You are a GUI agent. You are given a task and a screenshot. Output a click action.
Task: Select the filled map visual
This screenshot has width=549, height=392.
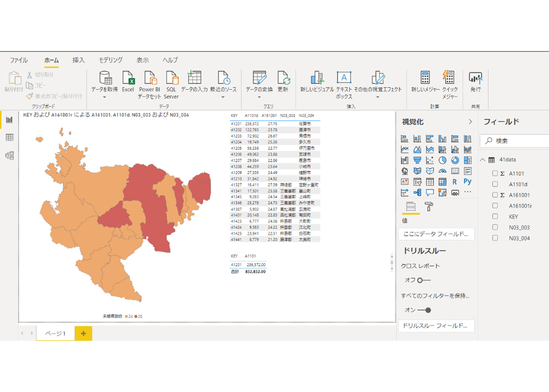(x=417, y=171)
